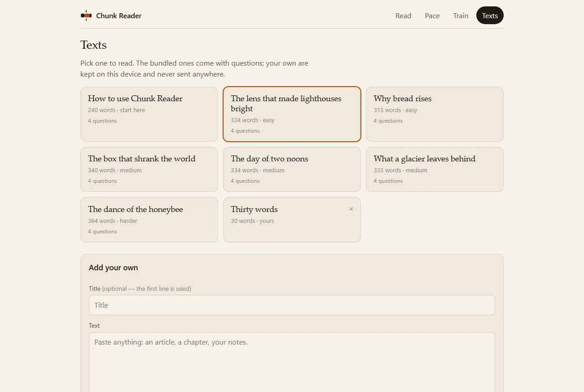Go to the Train tab
Image resolution: width=584 pixels, height=392 pixels.
pyautogui.click(x=461, y=15)
